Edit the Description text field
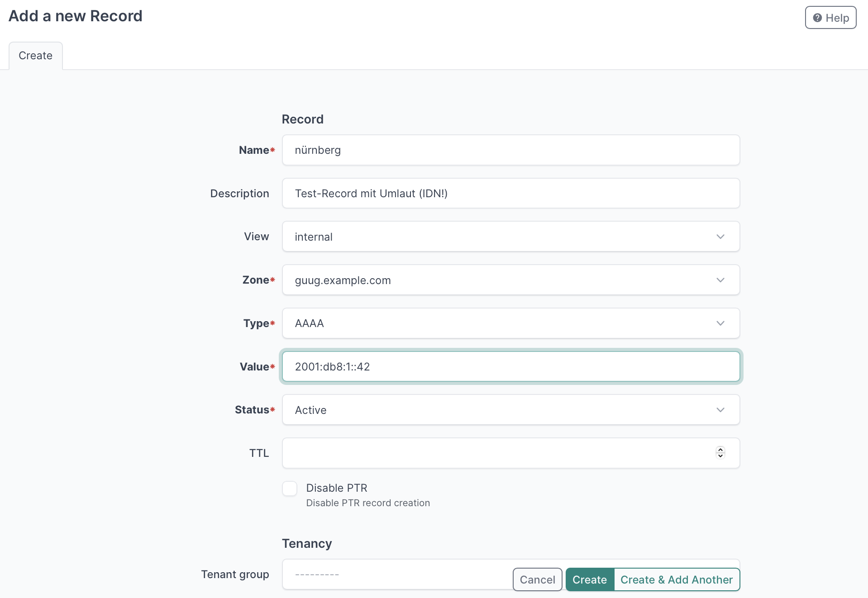Image resolution: width=868 pixels, height=598 pixels. click(510, 194)
